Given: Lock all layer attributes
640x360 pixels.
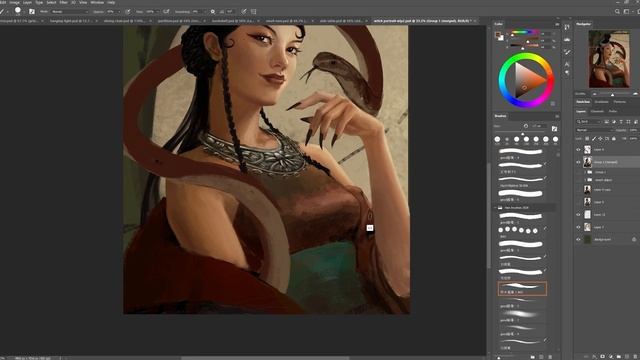Looking at the screenshot, I should point(613,139).
